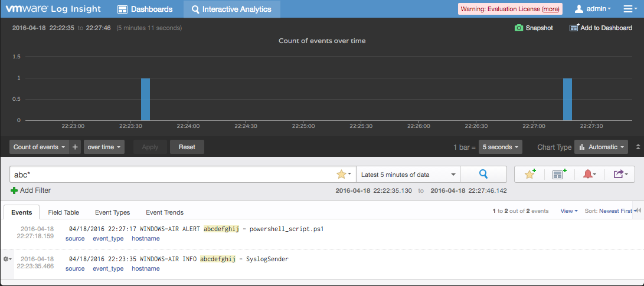Click the add to dashboard icon beside favorites
The width and height of the screenshot is (644, 286).
tap(559, 175)
